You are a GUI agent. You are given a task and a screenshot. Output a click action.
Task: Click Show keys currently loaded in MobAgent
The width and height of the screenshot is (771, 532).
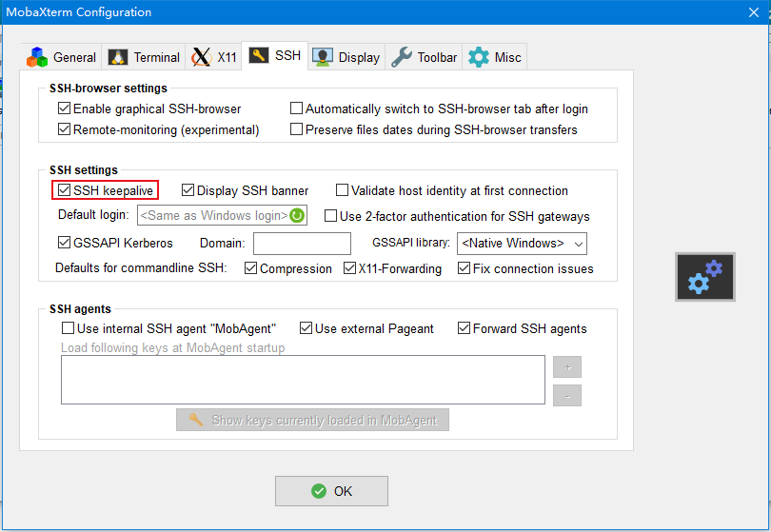(x=313, y=420)
